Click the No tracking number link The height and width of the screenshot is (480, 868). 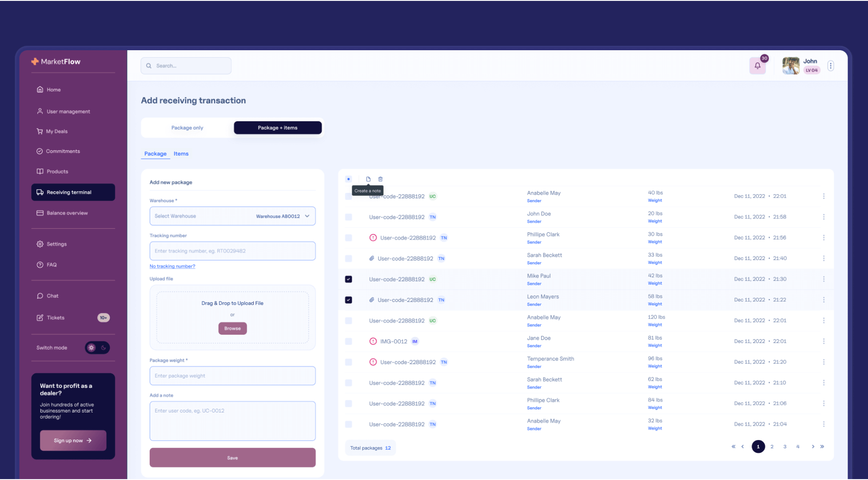click(172, 266)
